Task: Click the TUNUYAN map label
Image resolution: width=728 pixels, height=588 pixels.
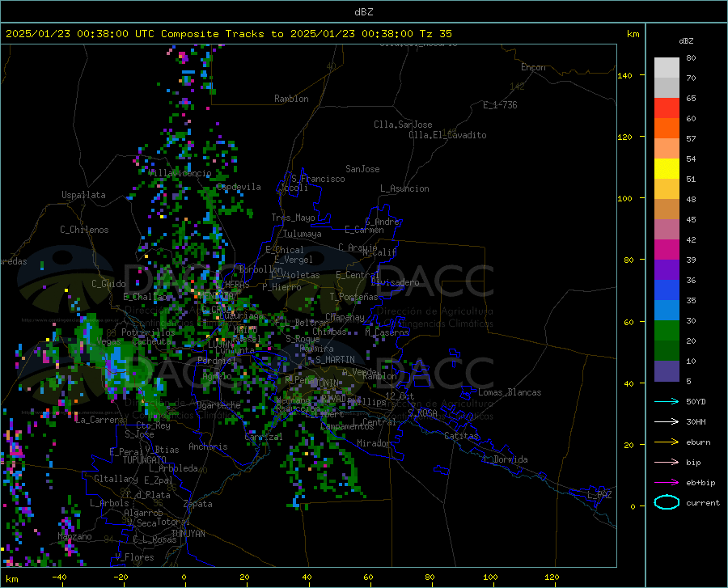Action: [x=188, y=534]
